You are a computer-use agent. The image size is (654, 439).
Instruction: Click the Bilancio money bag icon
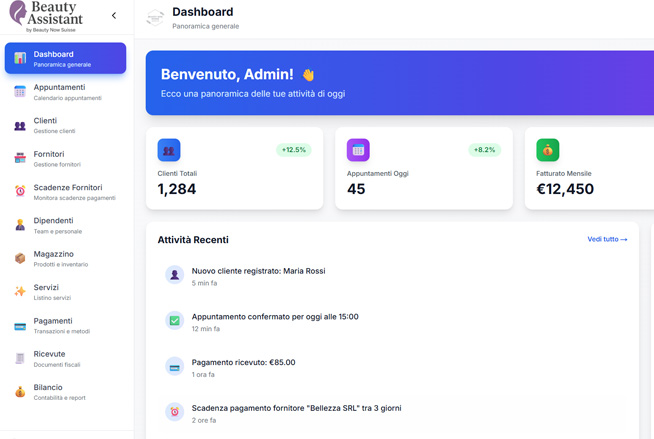[20, 392]
